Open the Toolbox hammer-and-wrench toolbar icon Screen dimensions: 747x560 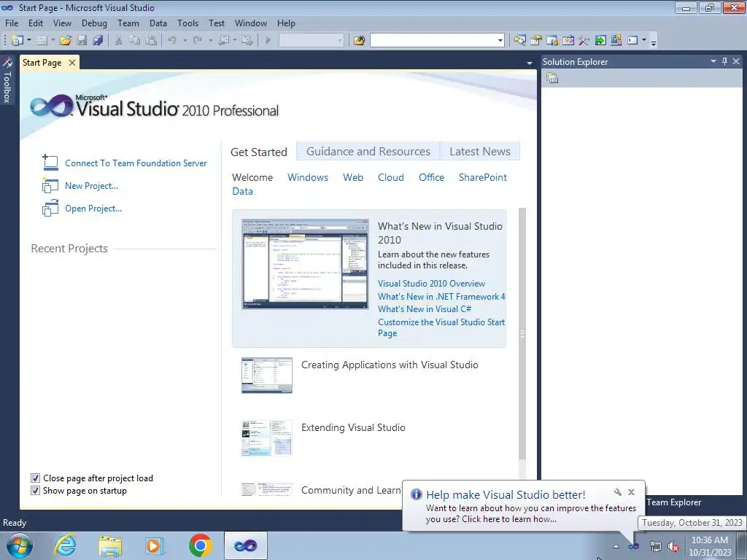click(584, 41)
